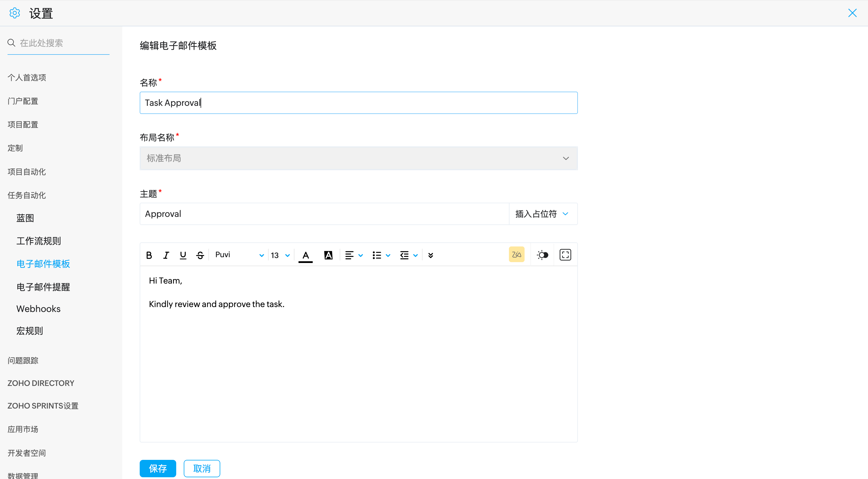Expand editor to fullscreen mode
The width and height of the screenshot is (868, 479).
565,255
